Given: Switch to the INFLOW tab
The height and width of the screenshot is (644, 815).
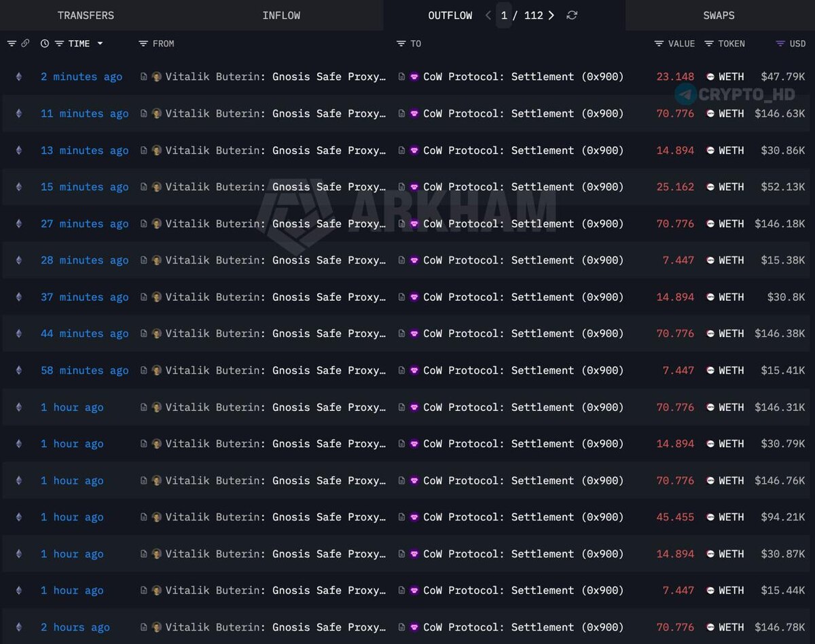Looking at the screenshot, I should (x=281, y=15).
